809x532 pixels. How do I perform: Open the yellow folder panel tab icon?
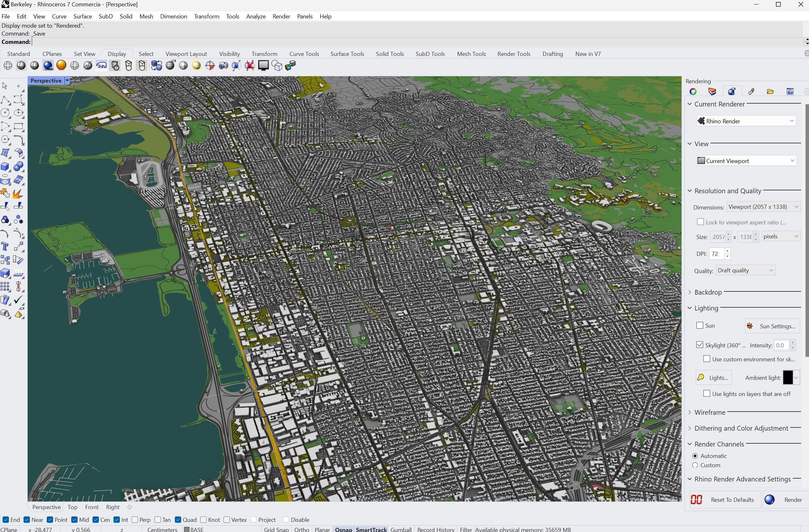[770, 92]
